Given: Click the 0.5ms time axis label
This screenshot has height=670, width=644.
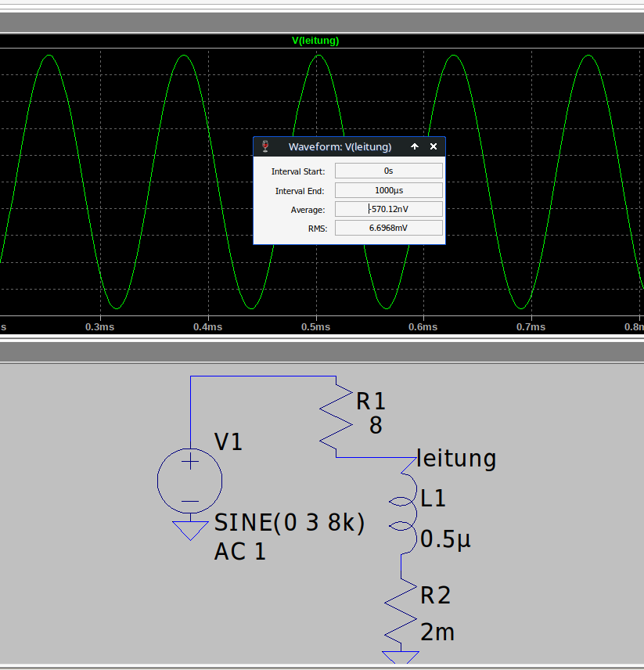Looking at the screenshot, I should tap(315, 326).
